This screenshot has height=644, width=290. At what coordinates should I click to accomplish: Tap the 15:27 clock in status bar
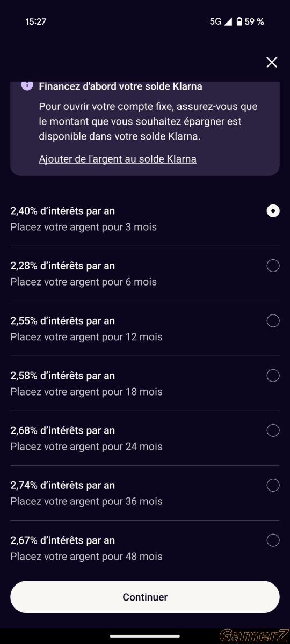click(36, 21)
